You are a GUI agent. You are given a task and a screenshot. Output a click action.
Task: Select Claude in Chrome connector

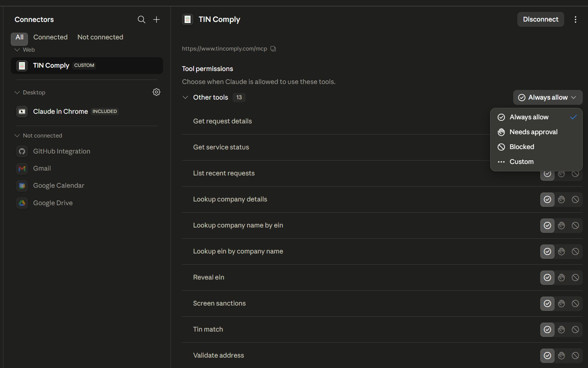pyautogui.click(x=87, y=112)
